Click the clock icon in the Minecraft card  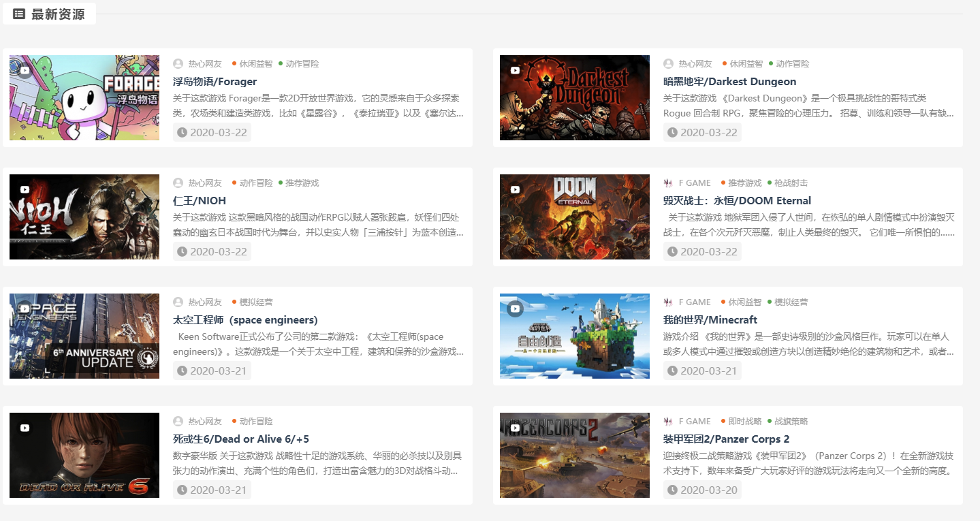[x=672, y=370]
